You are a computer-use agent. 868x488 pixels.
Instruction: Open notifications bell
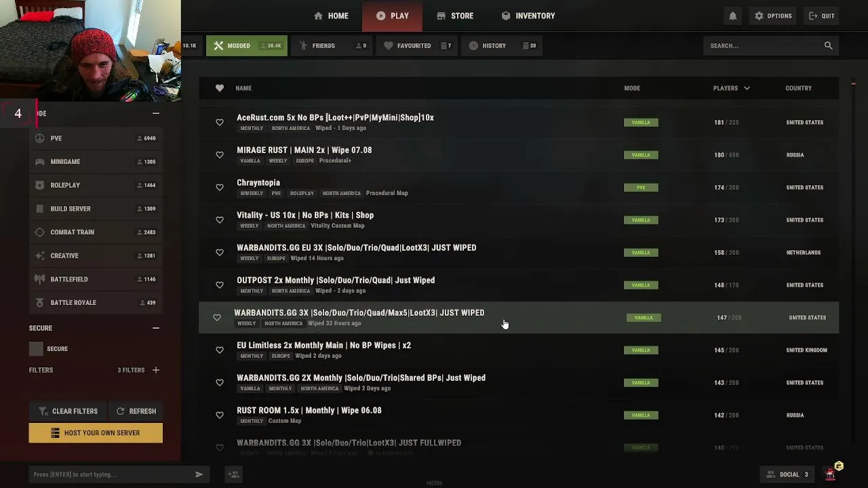click(733, 16)
